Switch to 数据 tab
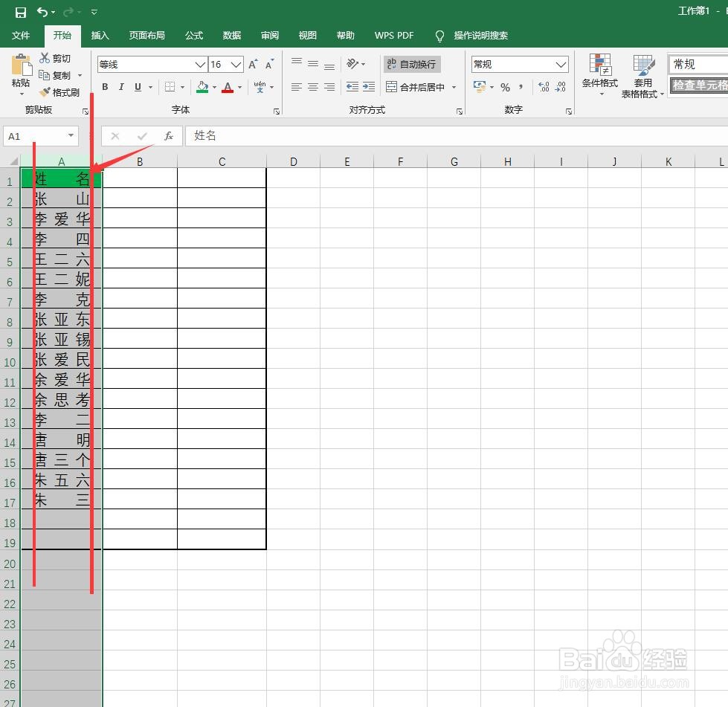The image size is (728, 707). (232, 36)
